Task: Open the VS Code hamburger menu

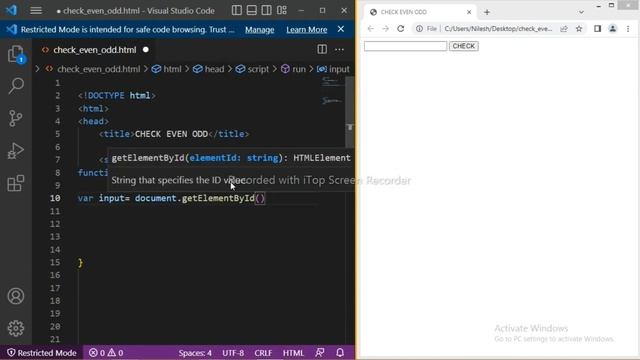Action: pos(36,11)
